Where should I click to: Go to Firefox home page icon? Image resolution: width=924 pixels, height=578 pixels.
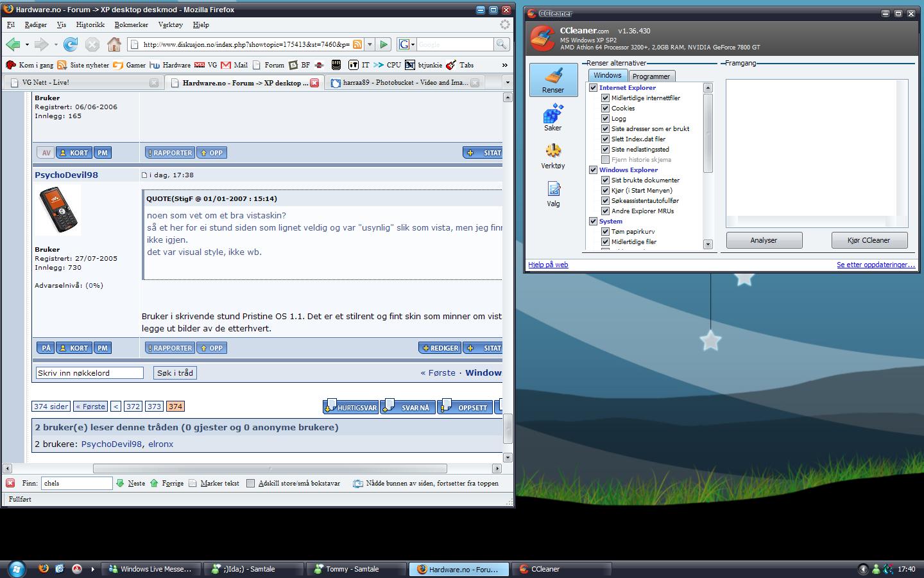click(x=114, y=44)
